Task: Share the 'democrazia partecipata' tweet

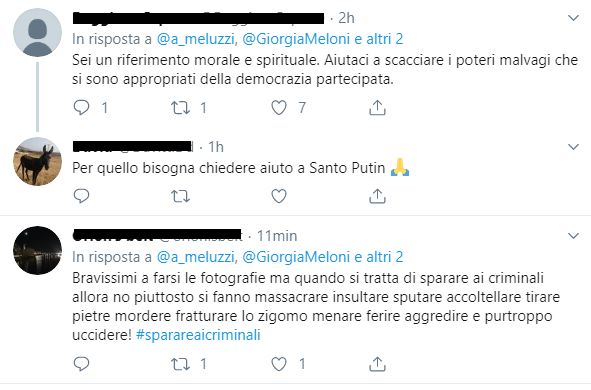Action: tap(377, 107)
